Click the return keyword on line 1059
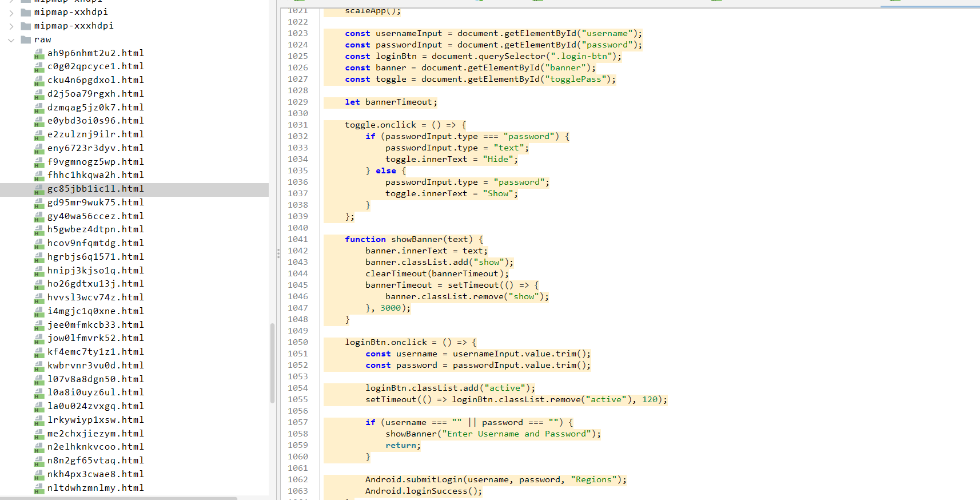Image resolution: width=980 pixels, height=500 pixels. pos(400,445)
